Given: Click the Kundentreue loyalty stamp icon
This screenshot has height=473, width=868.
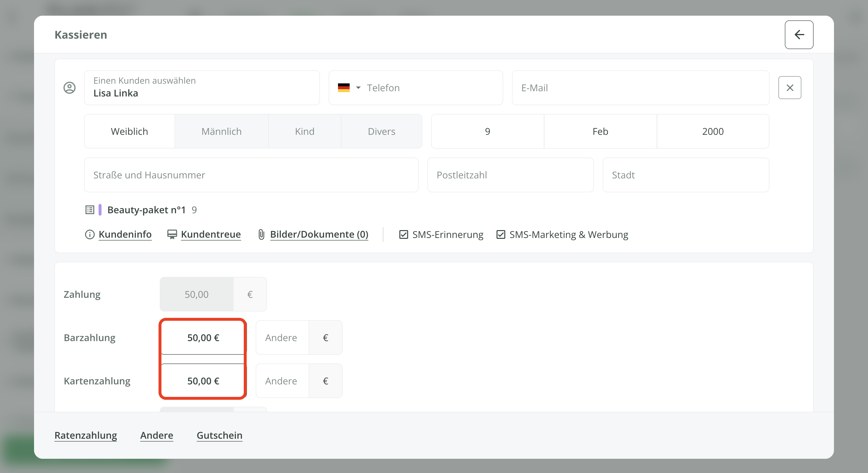Looking at the screenshot, I should coord(172,234).
